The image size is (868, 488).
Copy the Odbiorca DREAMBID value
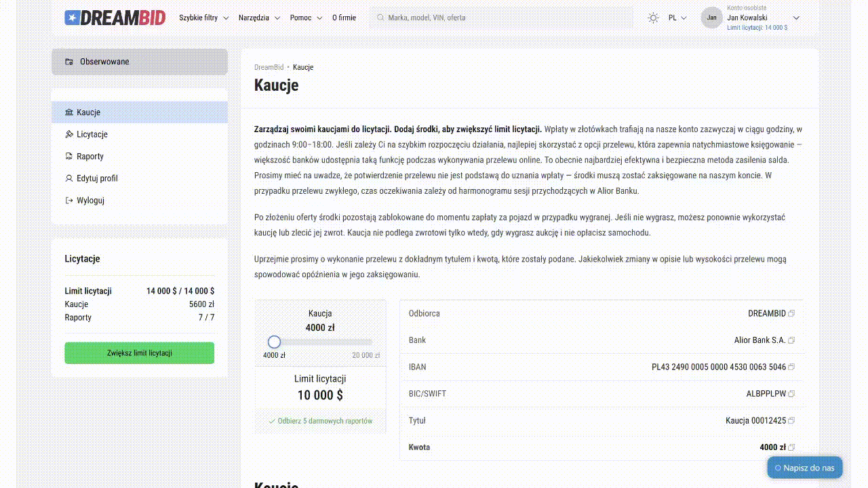click(x=791, y=314)
